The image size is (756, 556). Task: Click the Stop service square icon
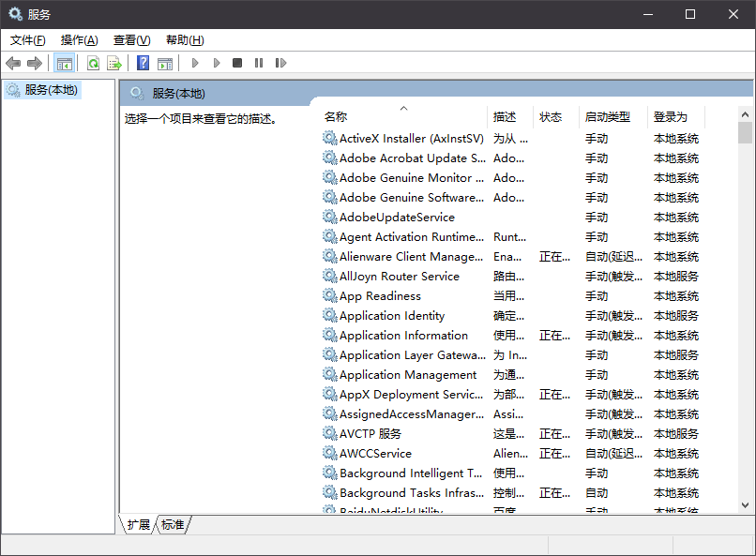click(237, 63)
